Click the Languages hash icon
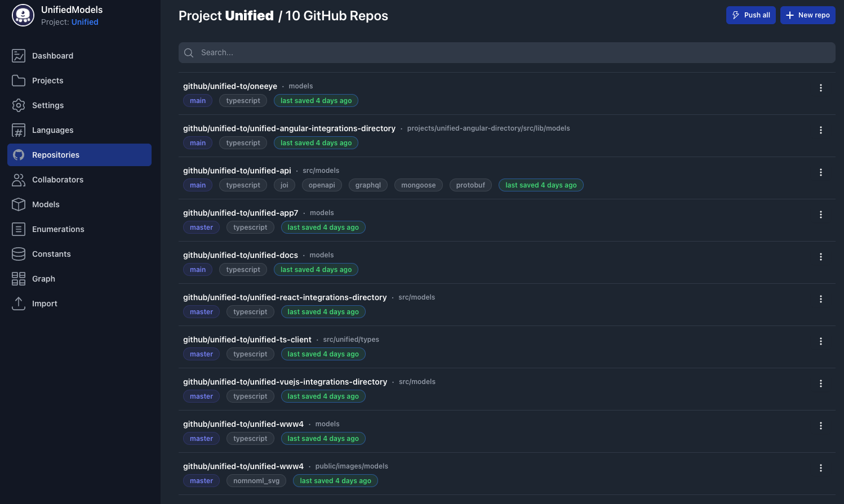Viewport: 844px width, 504px height. click(x=19, y=130)
